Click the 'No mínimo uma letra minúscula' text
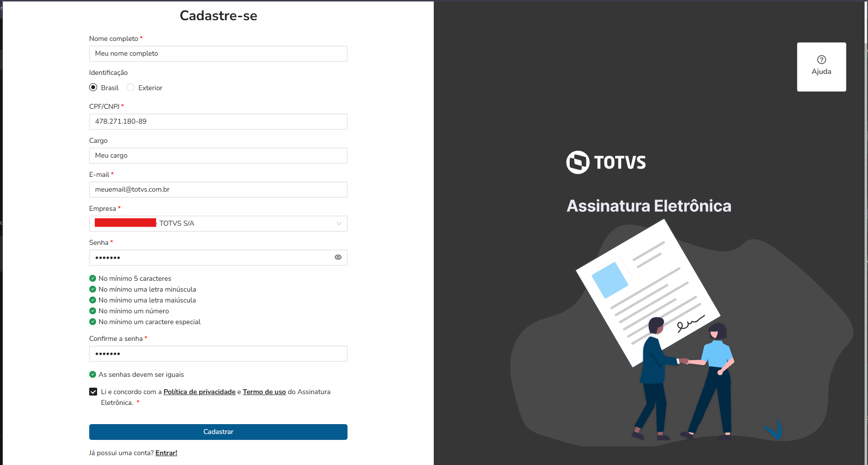Viewport: 868px width, 465px height. click(147, 289)
